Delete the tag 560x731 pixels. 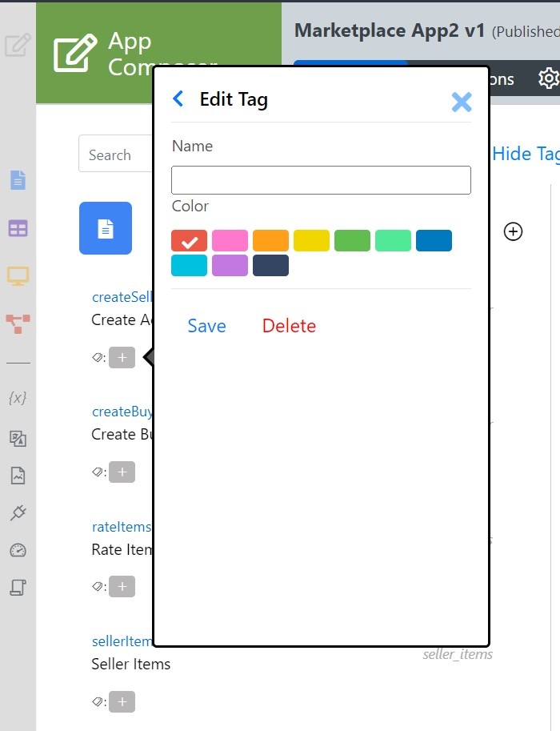(289, 326)
